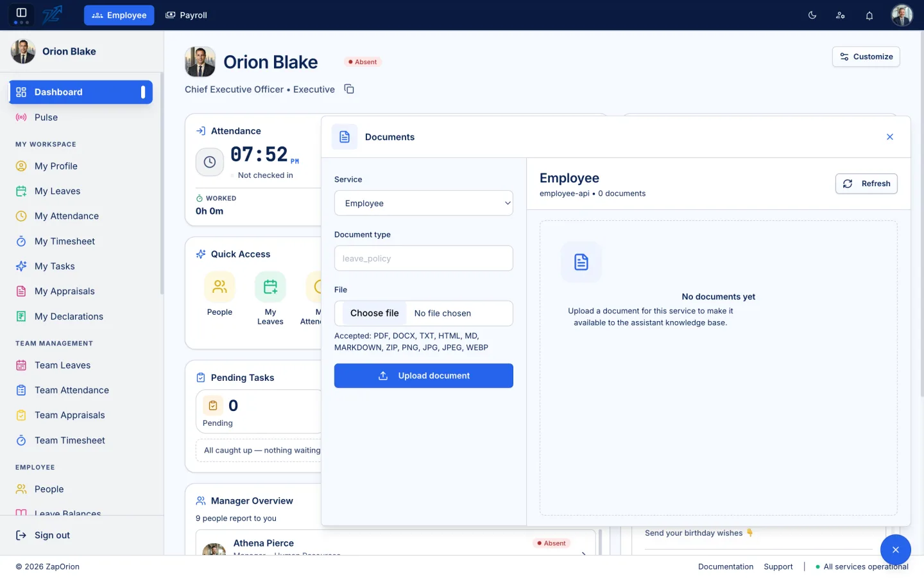Viewport: 924px width, 578px height.
Task: Open the Service dropdown showing Employee
Action: point(424,203)
